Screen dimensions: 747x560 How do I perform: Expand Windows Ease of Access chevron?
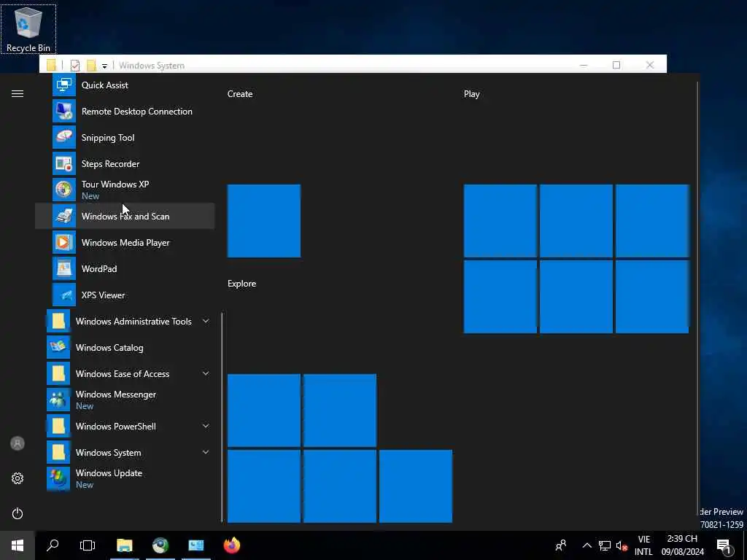[206, 374]
